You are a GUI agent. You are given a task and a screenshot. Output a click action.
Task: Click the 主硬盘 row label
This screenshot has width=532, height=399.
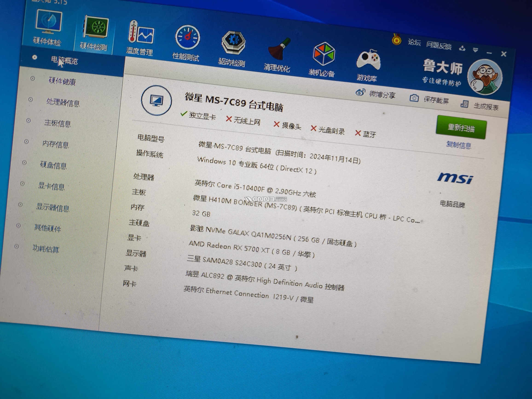[139, 223]
